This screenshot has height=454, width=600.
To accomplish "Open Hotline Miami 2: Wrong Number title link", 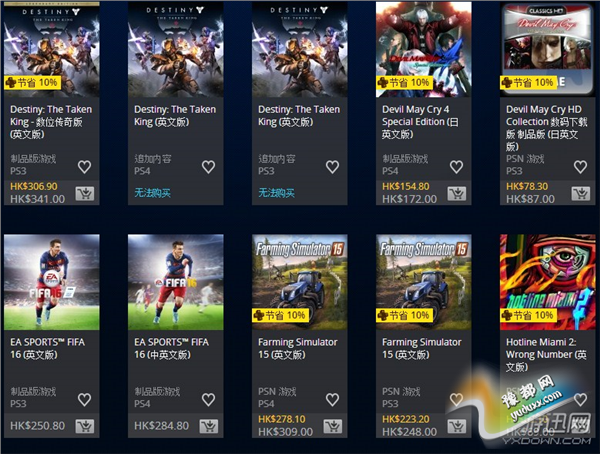I will tap(546, 354).
